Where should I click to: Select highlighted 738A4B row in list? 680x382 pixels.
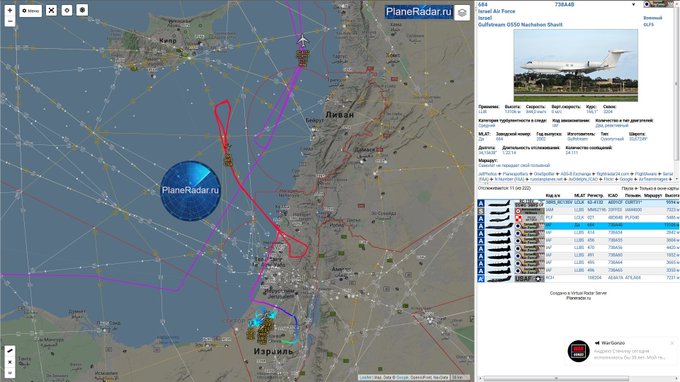(x=578, y=225)
